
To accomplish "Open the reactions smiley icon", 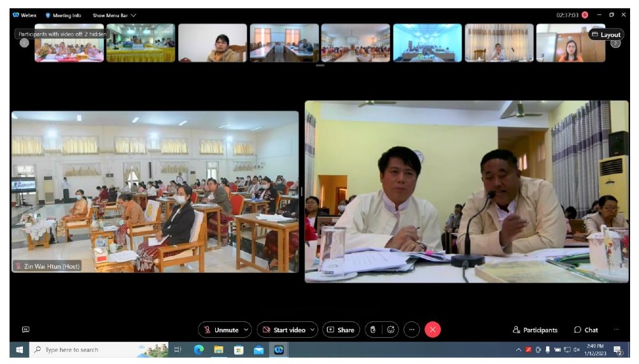I will 391,330.
